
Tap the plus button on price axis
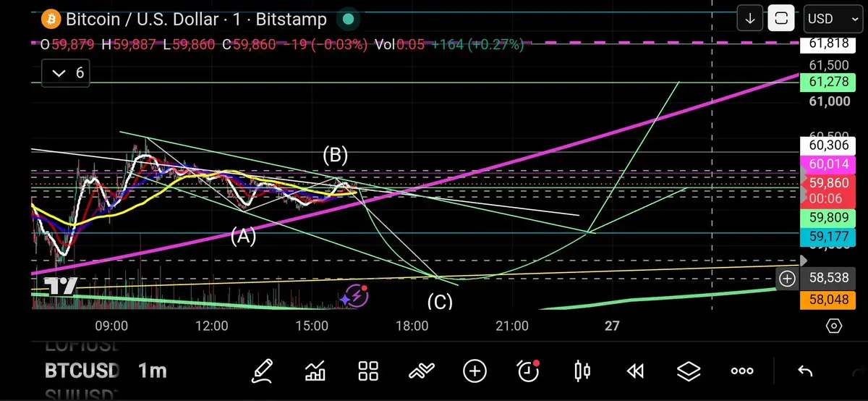(787, 278)
